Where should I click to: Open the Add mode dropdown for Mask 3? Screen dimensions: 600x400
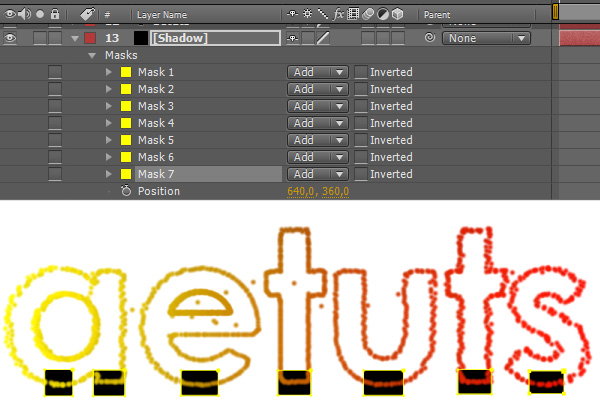coord(318,106)
